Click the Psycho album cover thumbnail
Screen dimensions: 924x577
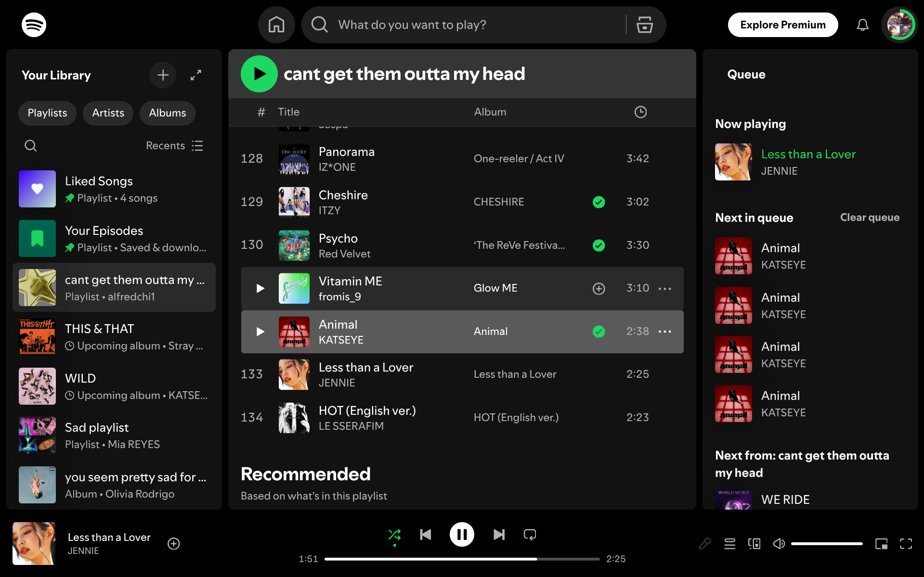click(294, 245)
